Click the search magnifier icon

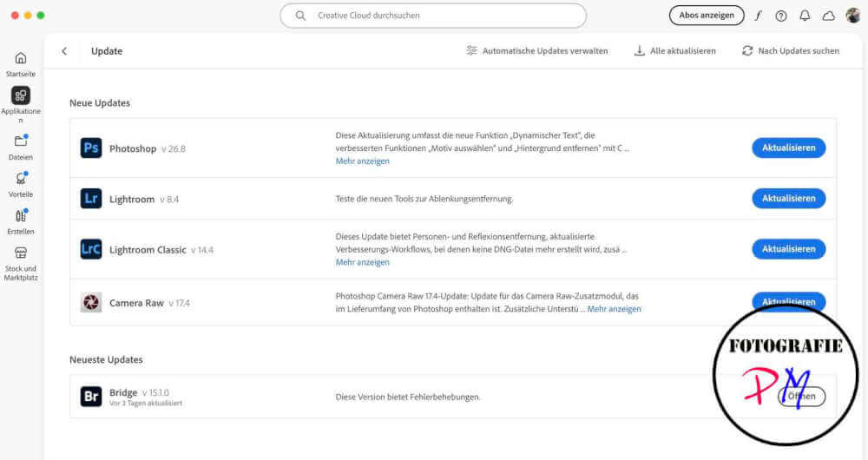300,16
